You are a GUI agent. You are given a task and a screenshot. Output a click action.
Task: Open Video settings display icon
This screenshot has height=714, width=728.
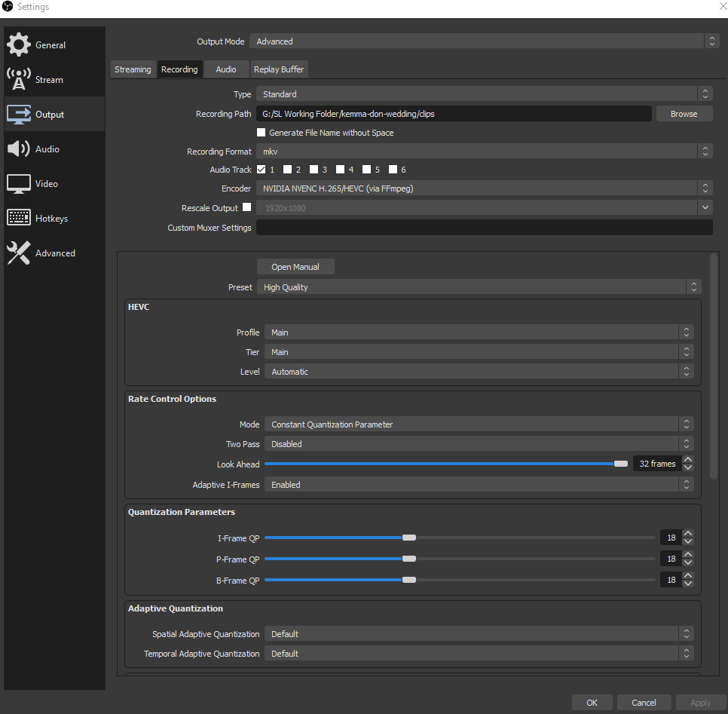point(19,183)
